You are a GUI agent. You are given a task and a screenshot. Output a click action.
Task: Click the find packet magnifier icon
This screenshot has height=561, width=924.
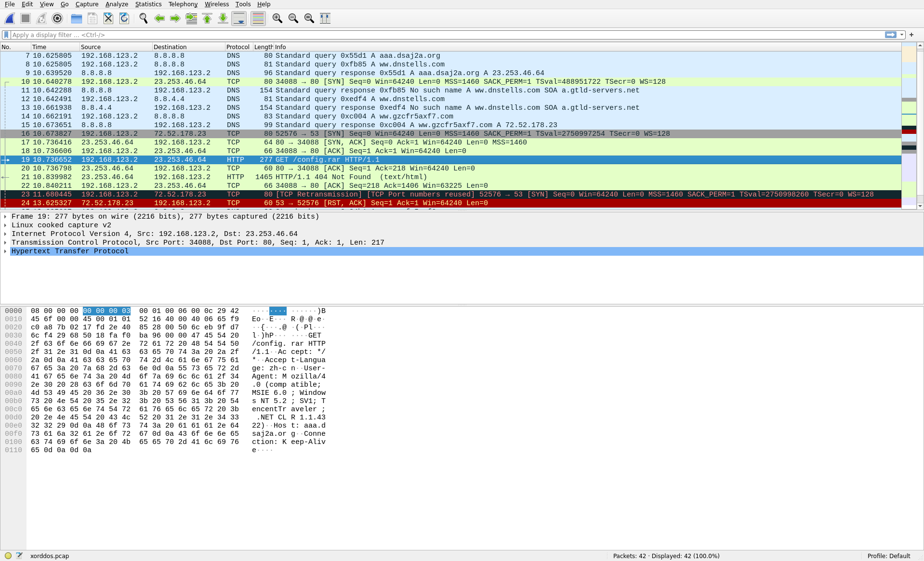point(144,18)
